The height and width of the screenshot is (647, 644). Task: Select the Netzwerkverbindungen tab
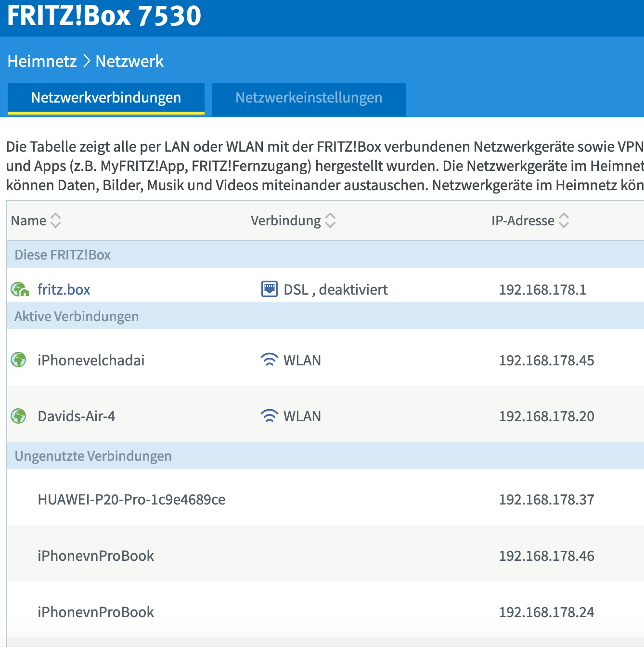pyautogui.click(x=106, y=97)
